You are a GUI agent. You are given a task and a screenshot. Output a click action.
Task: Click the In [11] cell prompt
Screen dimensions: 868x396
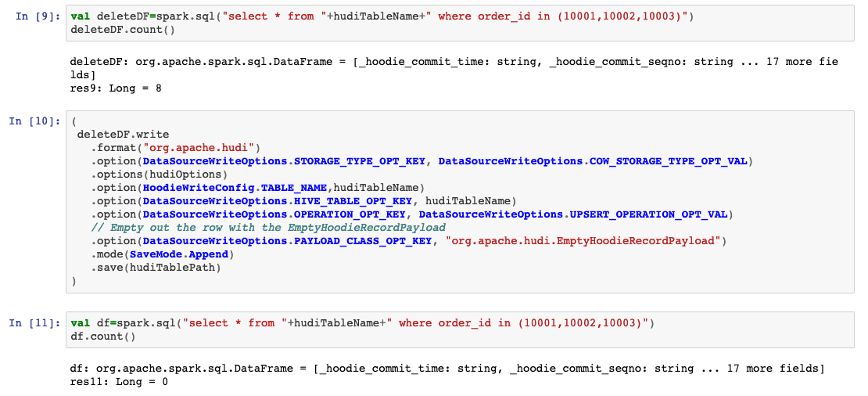coord(34,322)
